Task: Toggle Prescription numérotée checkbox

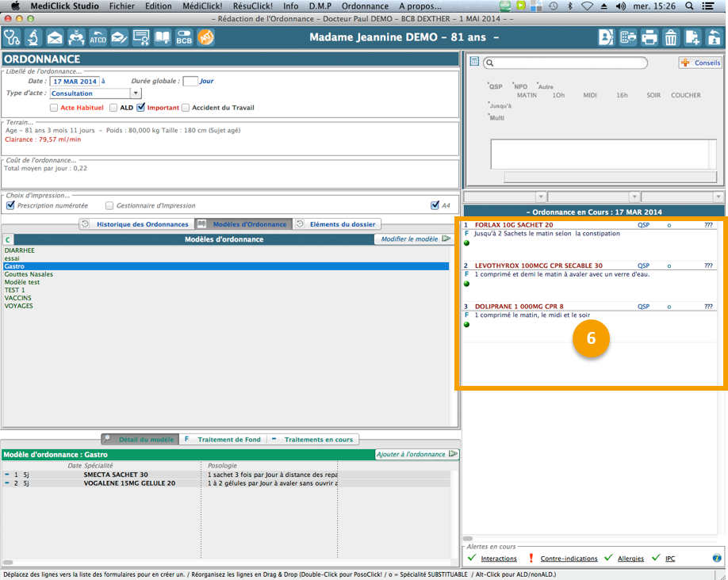Action: click(x=10, y=205)
